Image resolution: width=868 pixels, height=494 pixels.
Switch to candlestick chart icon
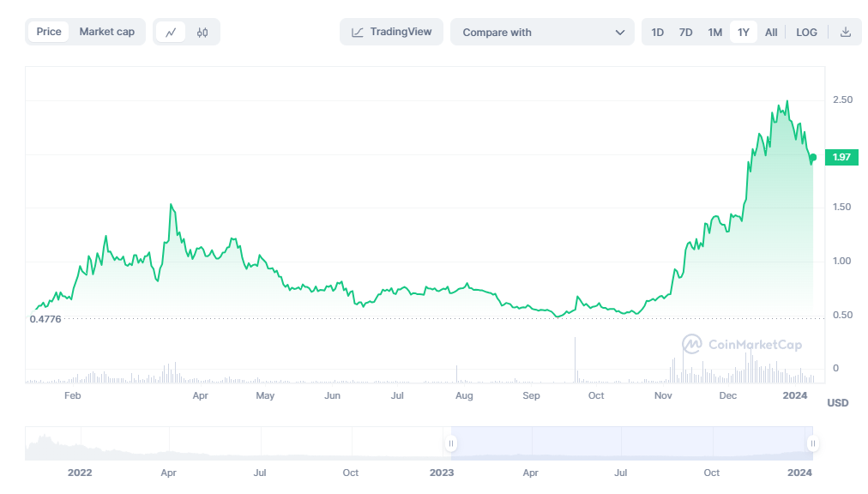[x=202, y=33]
